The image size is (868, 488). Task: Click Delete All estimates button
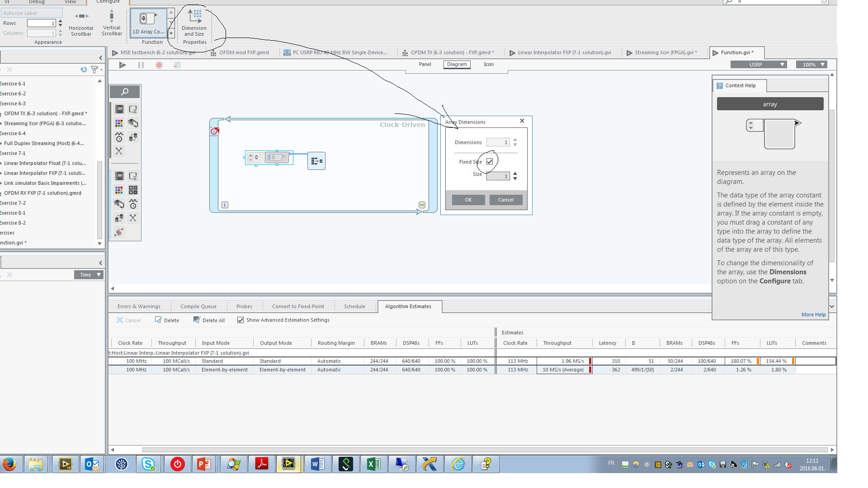pos(209,320)
